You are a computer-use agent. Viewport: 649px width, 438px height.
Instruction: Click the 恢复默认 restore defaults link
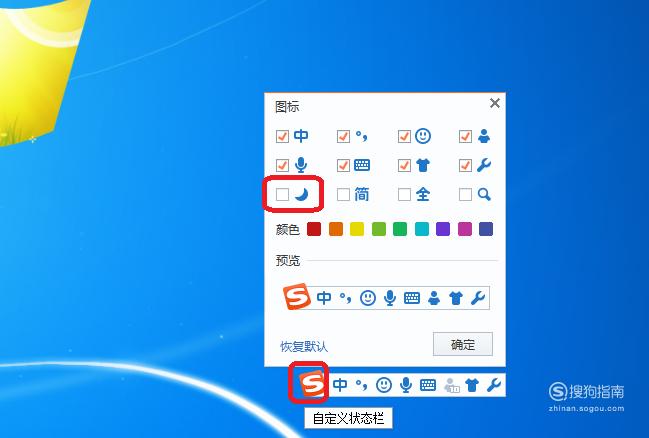(x=304, y=347)
